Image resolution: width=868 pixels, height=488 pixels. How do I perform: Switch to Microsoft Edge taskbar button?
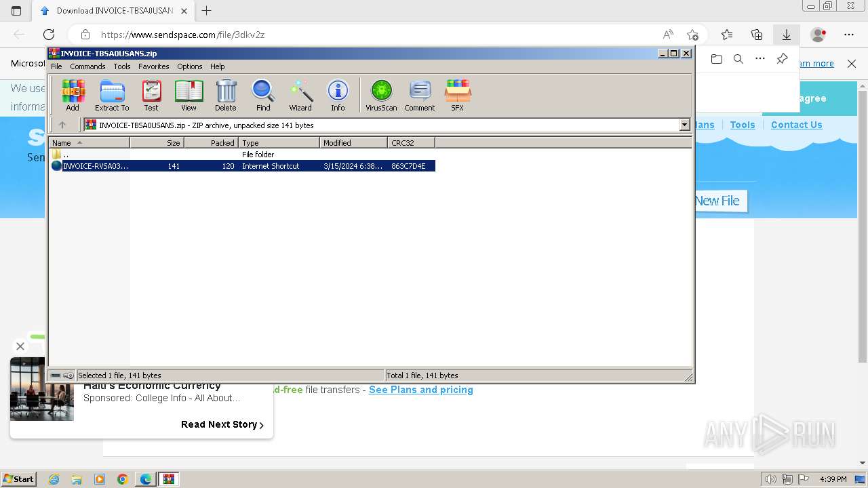click(146, 479)
